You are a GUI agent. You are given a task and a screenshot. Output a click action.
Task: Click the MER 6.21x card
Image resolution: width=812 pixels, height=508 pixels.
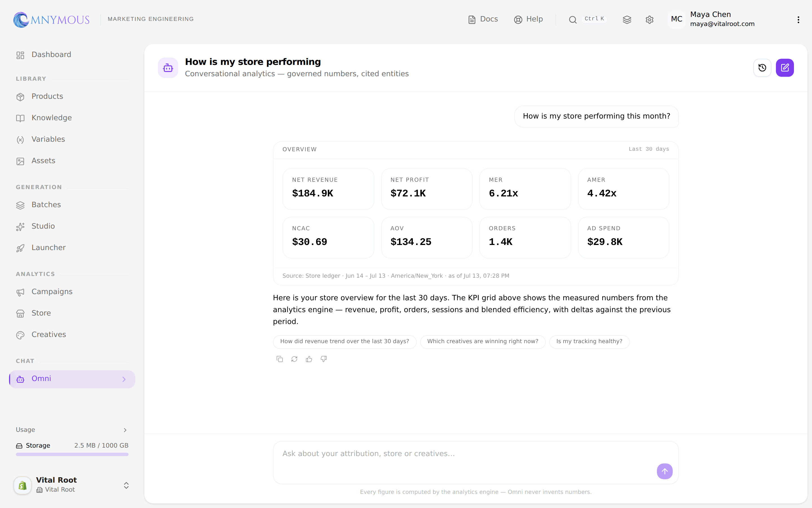tap(525, 189)
